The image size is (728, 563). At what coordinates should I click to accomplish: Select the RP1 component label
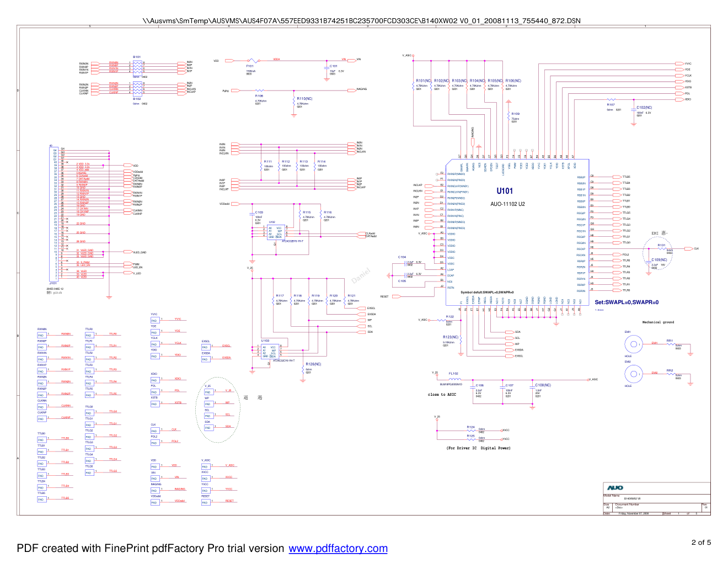[x=670, y=341]
